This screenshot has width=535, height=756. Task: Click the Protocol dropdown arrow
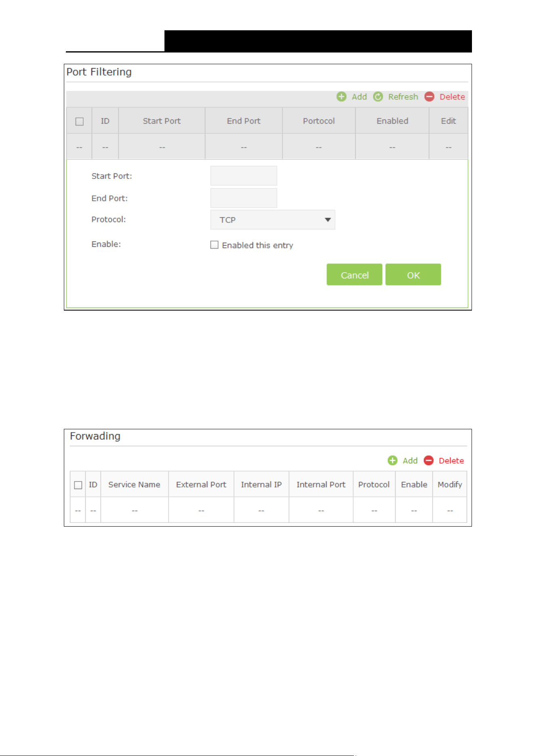328,220
